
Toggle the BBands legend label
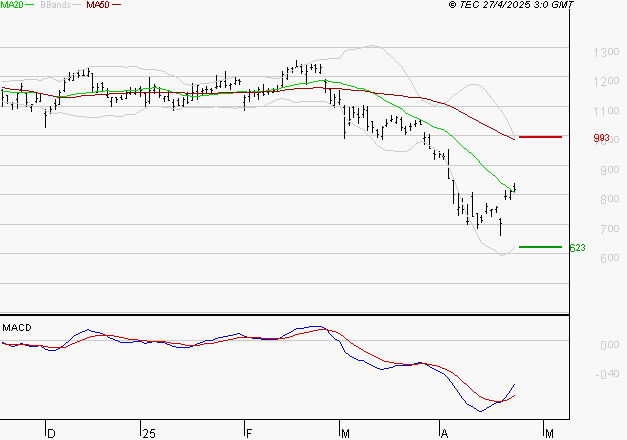[54, 5]
